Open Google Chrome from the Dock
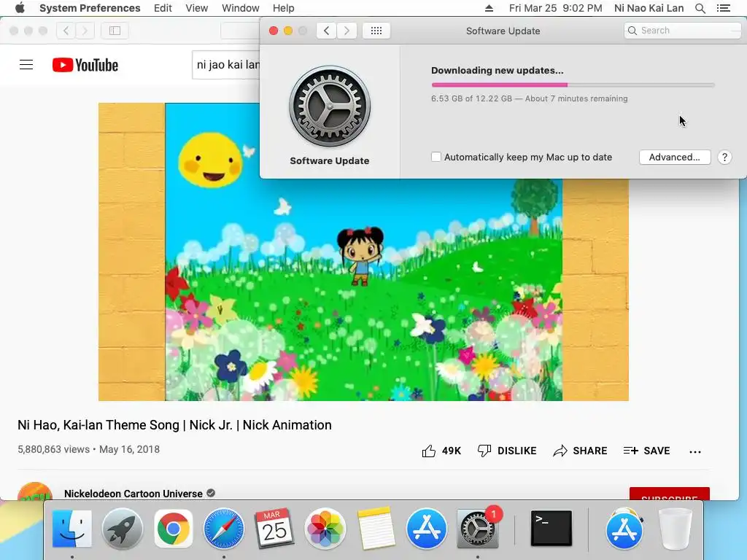 [174, 529]
